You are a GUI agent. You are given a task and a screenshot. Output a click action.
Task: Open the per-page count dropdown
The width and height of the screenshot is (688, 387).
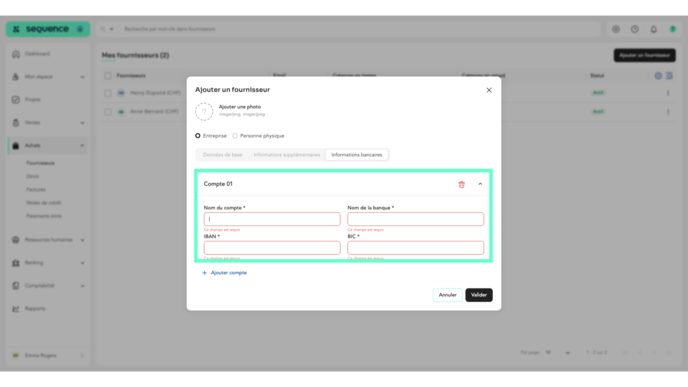pyautogui.click(x=558, y=353)
